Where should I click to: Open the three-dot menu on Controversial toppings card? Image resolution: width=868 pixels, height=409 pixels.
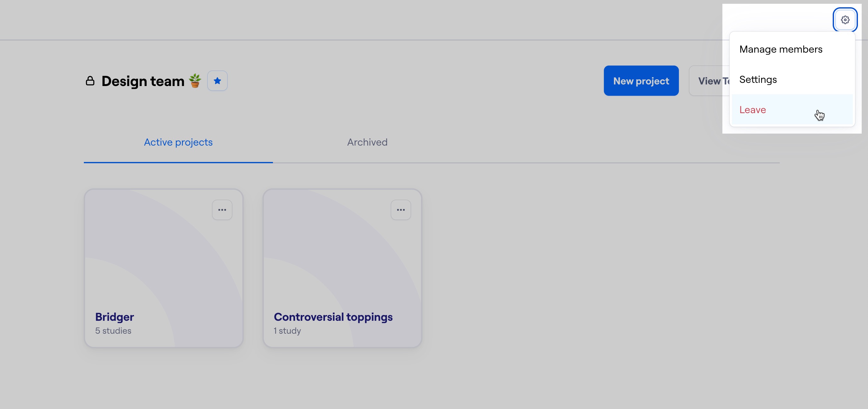tap(401, 210)
